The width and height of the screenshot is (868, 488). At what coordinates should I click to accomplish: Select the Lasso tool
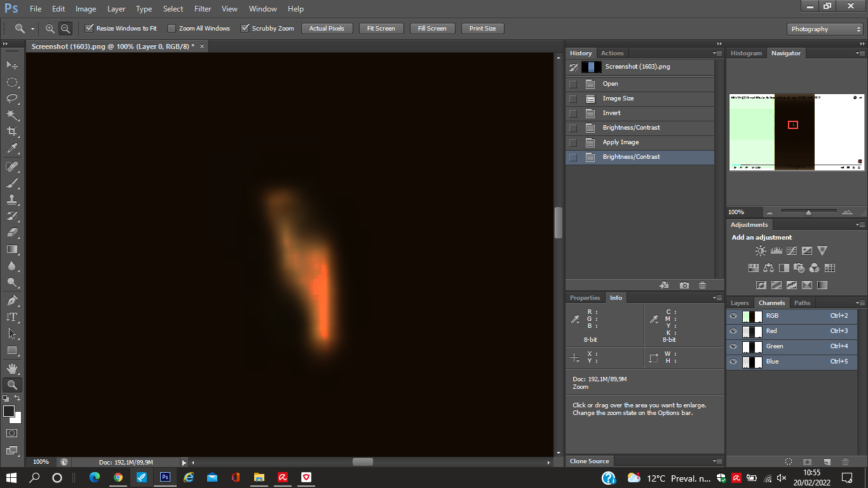coord(11,98)
